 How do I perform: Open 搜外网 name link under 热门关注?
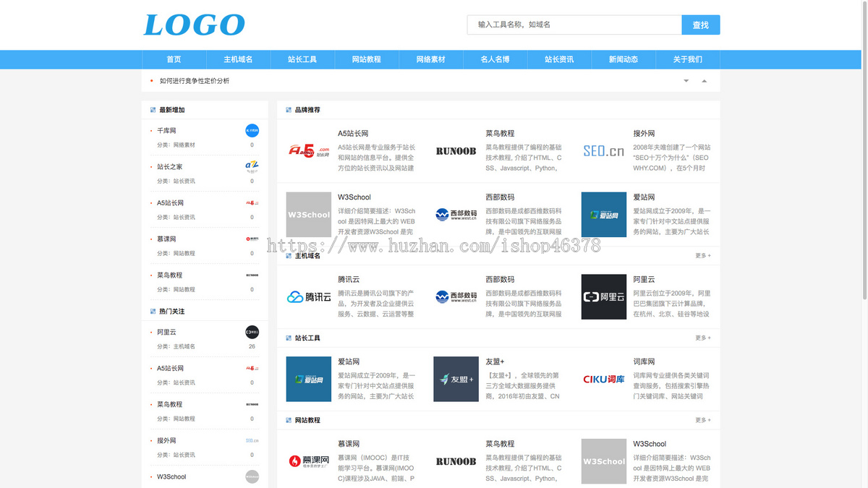click(166, 441)
